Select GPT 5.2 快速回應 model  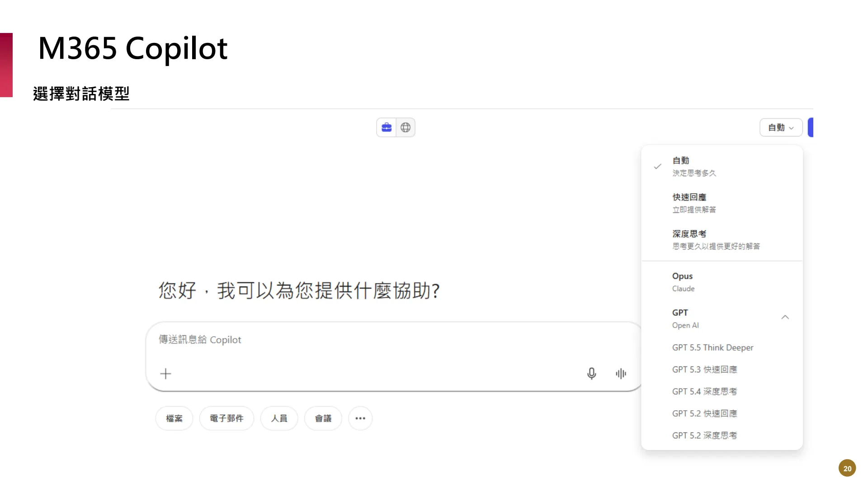click(722, 413)
